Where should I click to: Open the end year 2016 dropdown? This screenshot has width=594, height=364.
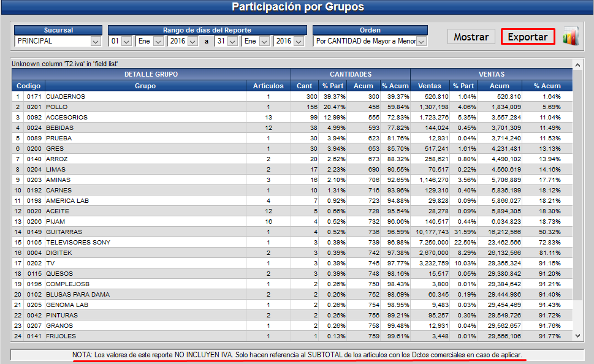point(288,41)
